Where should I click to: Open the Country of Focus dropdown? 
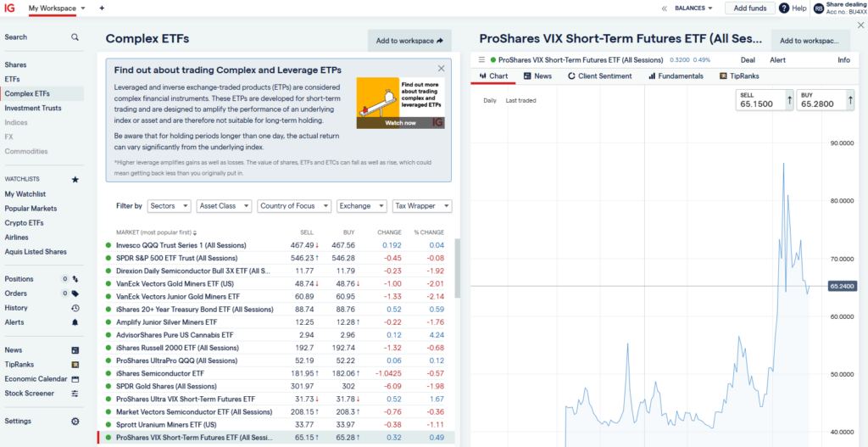[294, 206]
